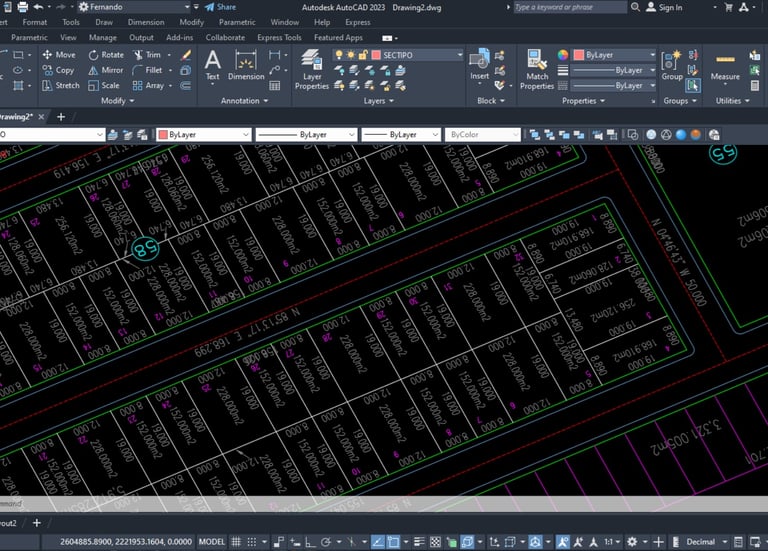Toggle MODEL space button in status bar
768x551 pixels.
tap(213, 542)
